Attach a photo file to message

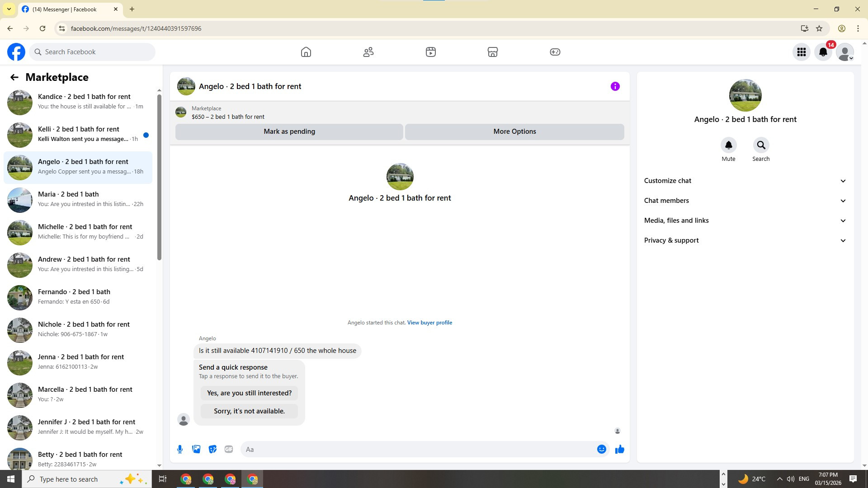click(196, 449)
